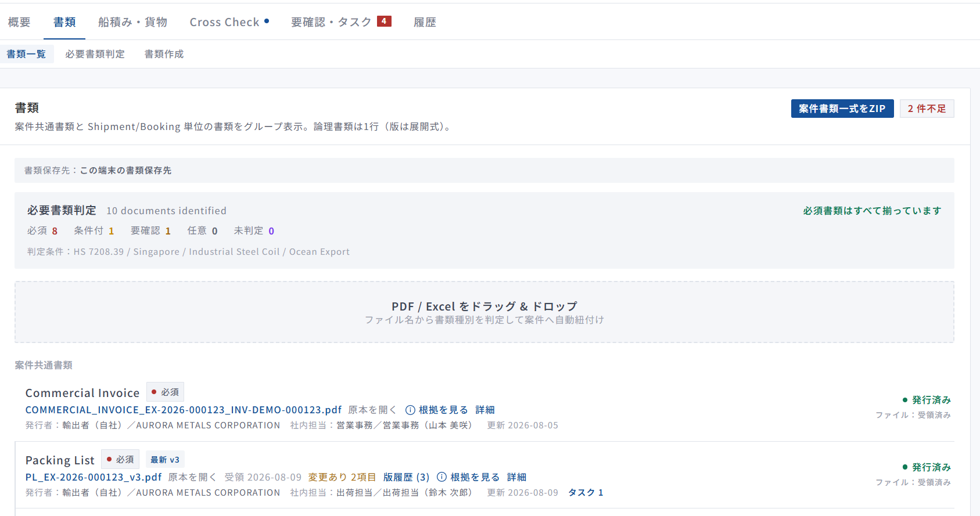This screenshot has height=516, width=980.
Task: Click 原本を開く for Commercial Invoice
Action: (x=372, y=410)
